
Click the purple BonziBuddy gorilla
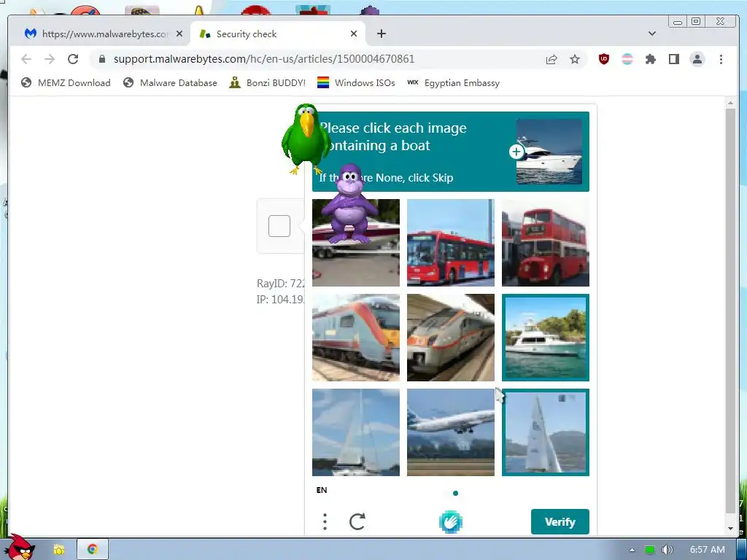[x=349, y=204]
